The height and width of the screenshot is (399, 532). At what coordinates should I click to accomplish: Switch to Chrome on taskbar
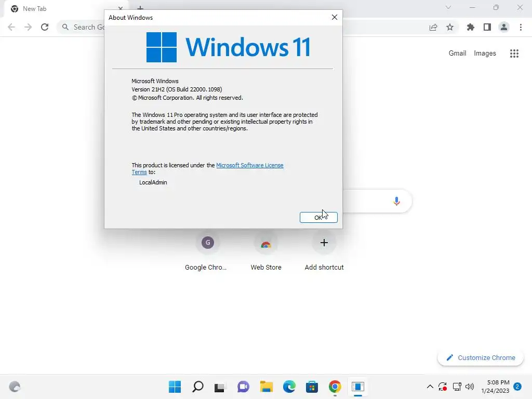click(x=335, y=387)
